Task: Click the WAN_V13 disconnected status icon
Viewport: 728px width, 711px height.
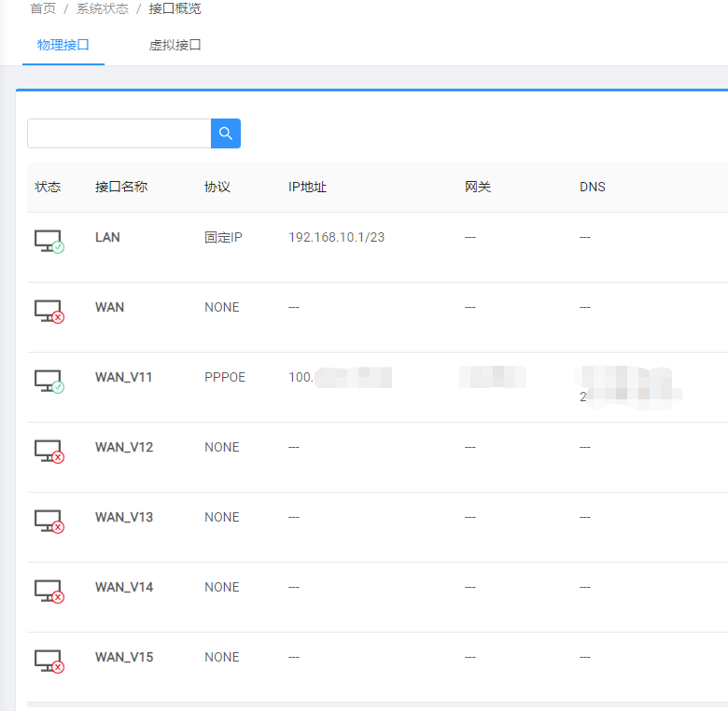Action: tap(49, 522)
